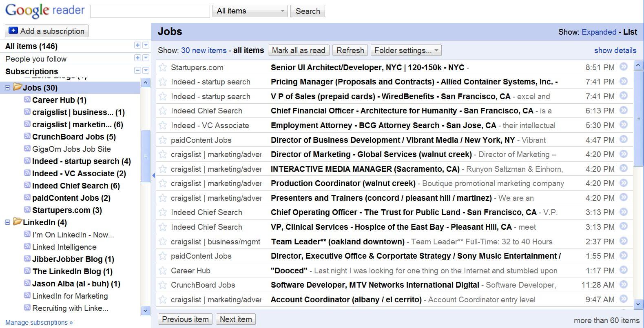Toggle star on the "Dooced" Career Hub item
The image size is (644, 328).
(163, 270)
